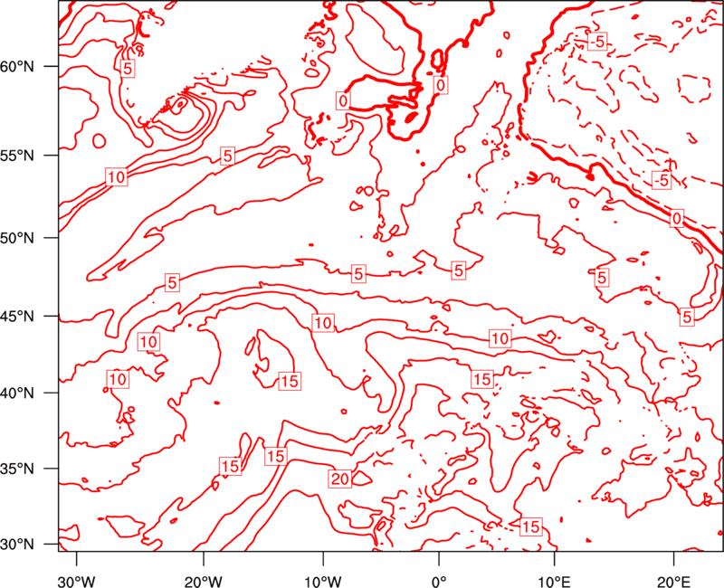Click the 0° longitude axis label
Screen dimensions: 724x588
tap(439, 581)
